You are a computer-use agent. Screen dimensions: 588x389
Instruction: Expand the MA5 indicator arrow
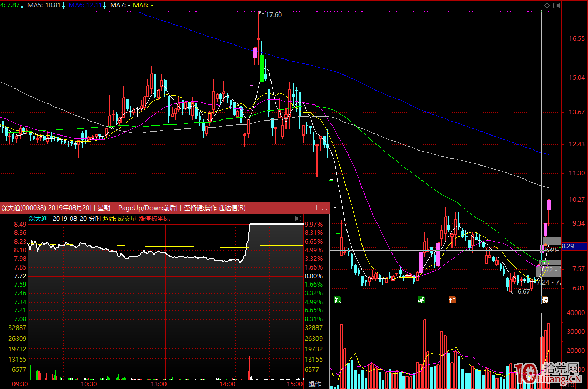coord(63,5)
